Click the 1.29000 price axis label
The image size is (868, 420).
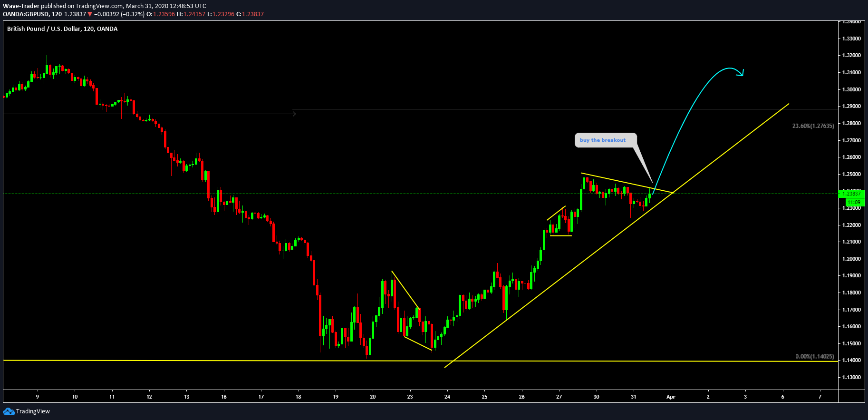pyautogui.click(x=851, y=106)
